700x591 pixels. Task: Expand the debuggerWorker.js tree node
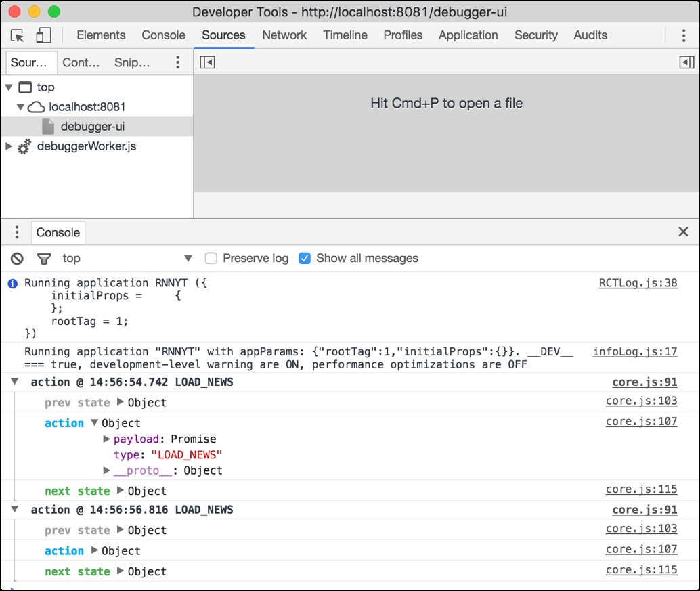coord(9,146)
